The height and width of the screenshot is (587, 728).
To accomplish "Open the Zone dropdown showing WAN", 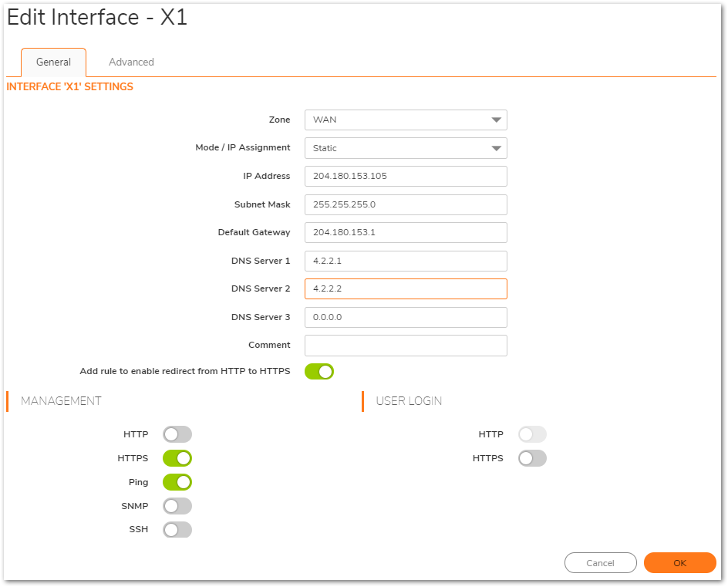I will tap(406, 120).
